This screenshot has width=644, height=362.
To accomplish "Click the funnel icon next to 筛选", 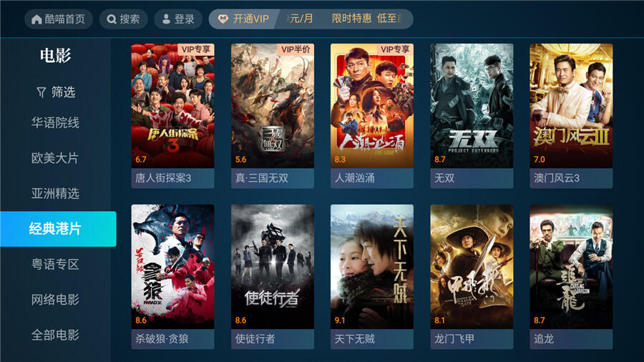I will coord(41,92).
